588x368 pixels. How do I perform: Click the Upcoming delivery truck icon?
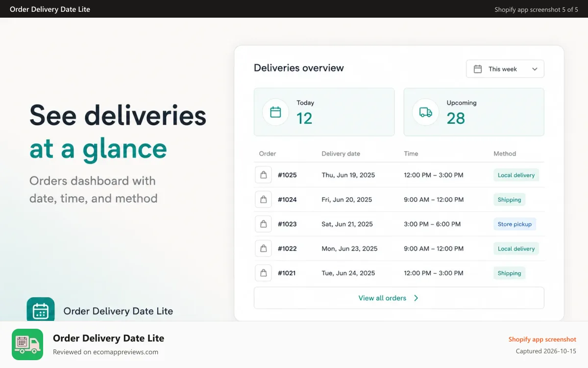click(426, 112)
